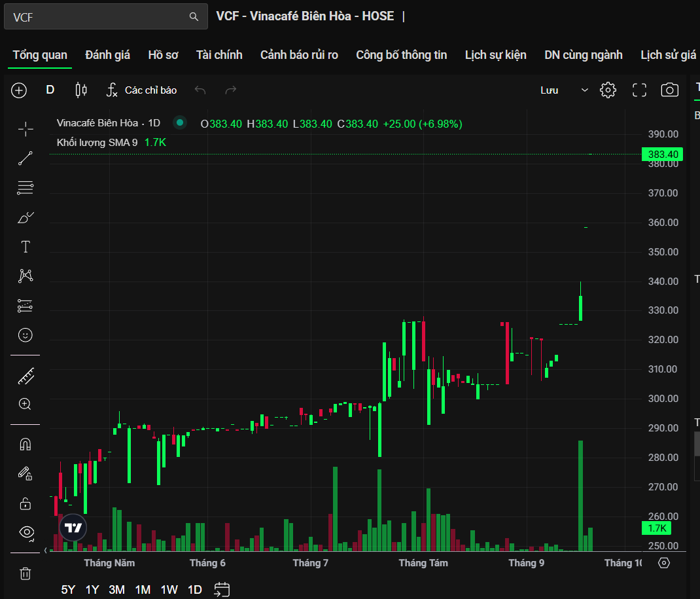View DN cùng ngành tab

583,55
